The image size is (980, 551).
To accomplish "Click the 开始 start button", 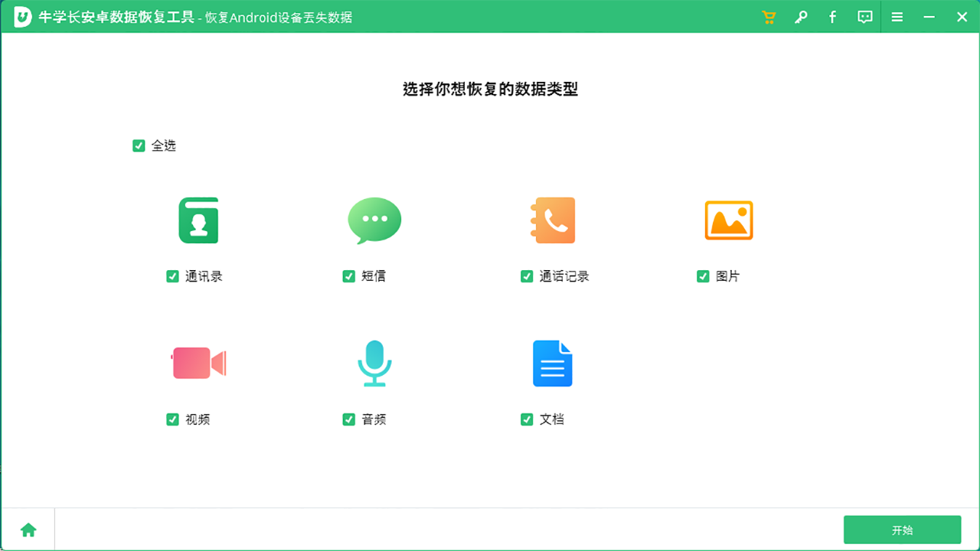I will (x=902, y=530).
